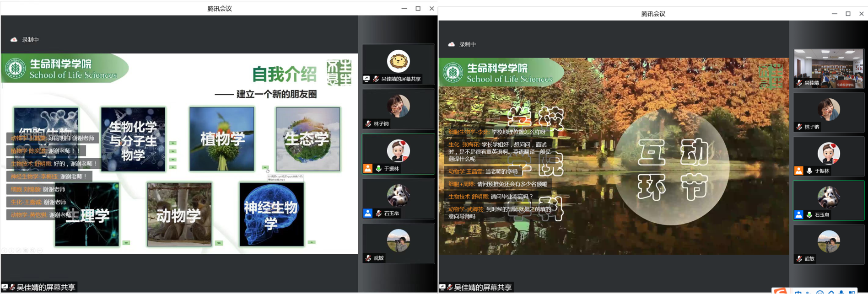This screenshot has width=868, height=294.
Task: Click screen share icon beside 吴佳婧的屏幕共享 in left panel
Action: [367, 79]
